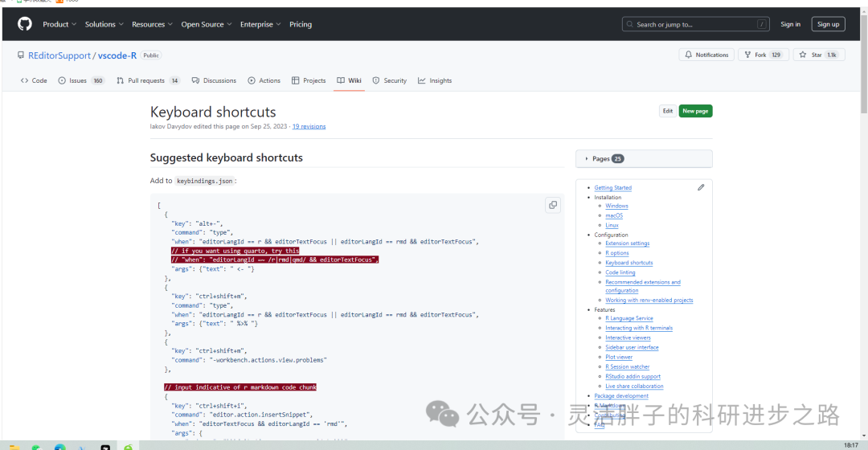Open the Enterprise dropdown

point(260,24)
